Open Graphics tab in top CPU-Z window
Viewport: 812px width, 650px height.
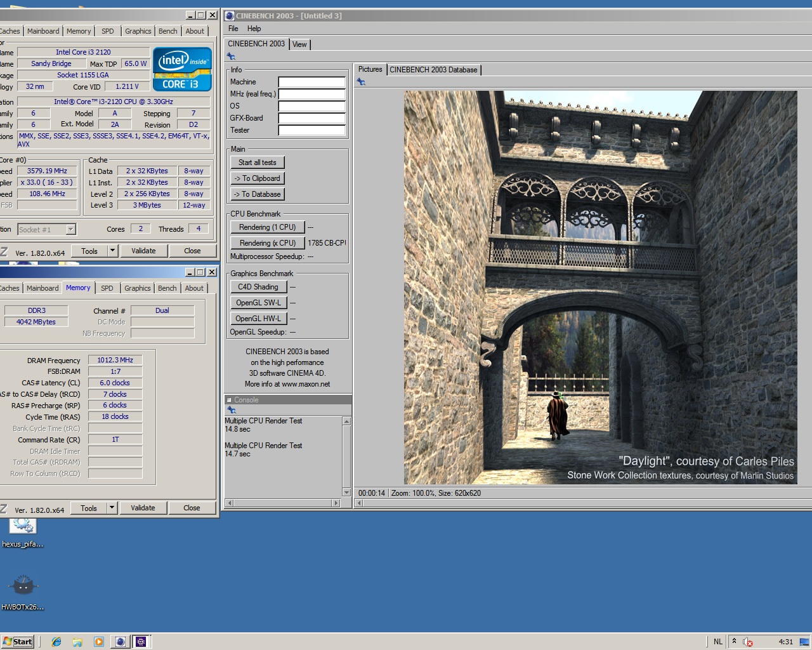(138, 31)
